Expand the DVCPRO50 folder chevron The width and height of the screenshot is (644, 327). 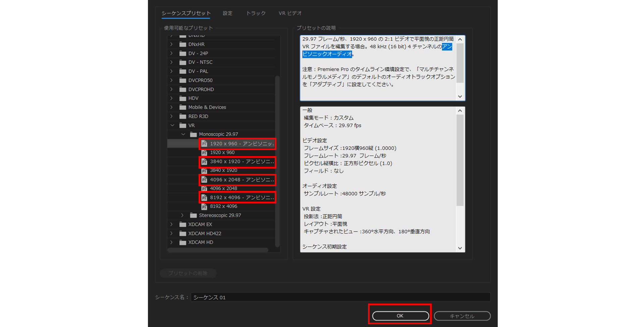coord(172,80)
